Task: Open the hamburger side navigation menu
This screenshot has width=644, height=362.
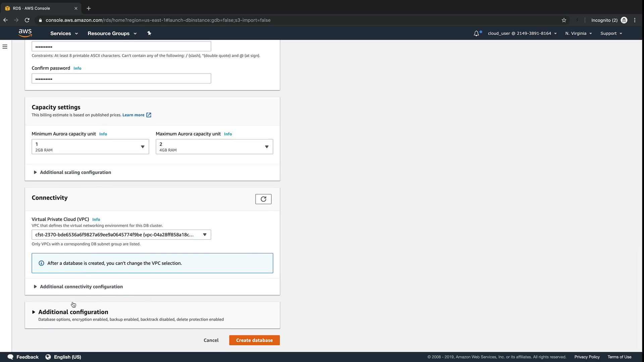Action: 5,47
